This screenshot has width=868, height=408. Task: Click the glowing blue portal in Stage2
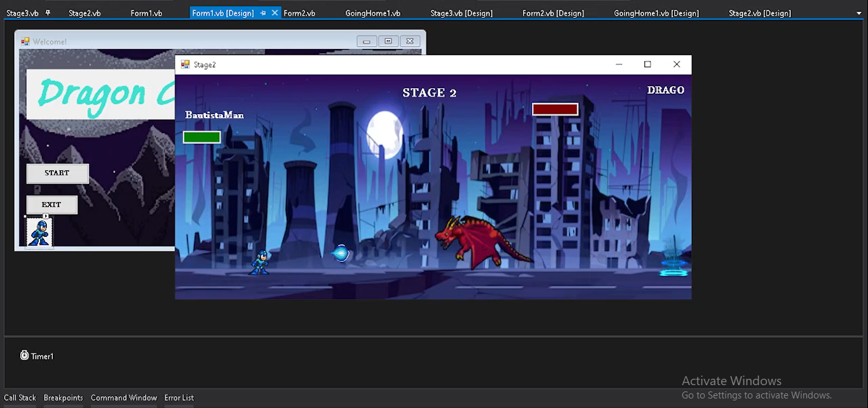674,267
